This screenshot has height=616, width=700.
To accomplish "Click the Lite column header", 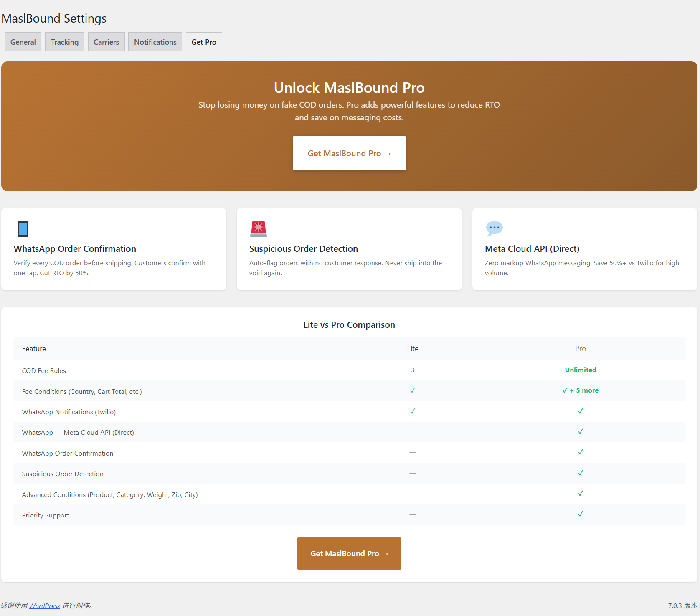I will point(413,349).
